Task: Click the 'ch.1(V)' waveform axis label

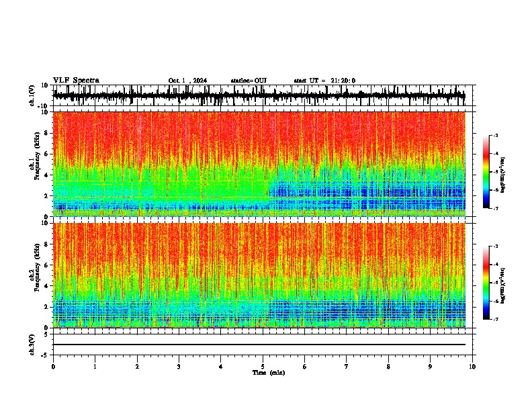Action: 32,95
